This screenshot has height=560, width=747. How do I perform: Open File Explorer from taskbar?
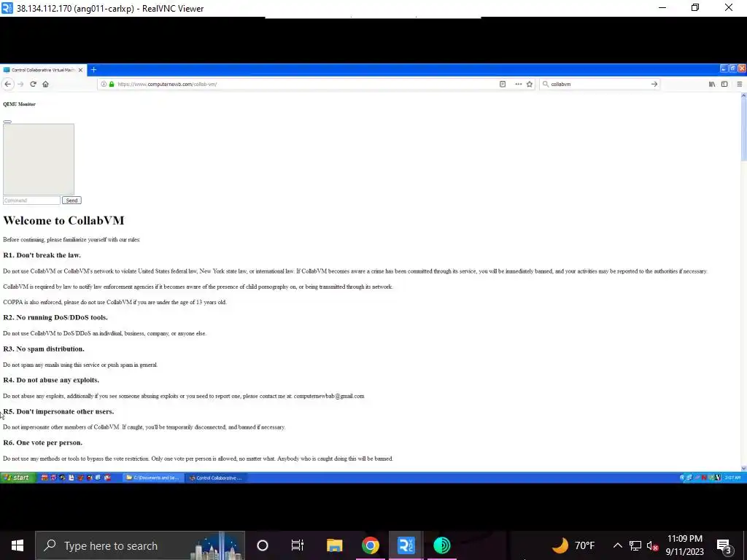pyautogui.click(x=334, y=545)
